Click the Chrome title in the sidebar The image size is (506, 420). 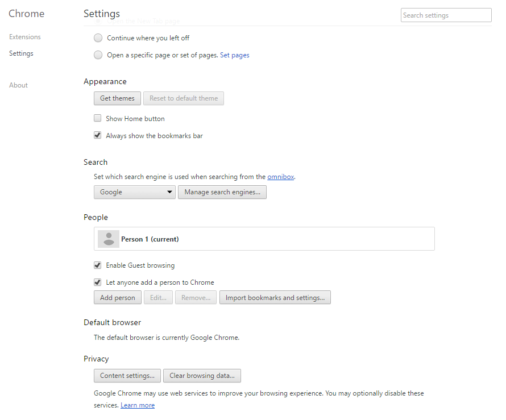click(27, 14)
